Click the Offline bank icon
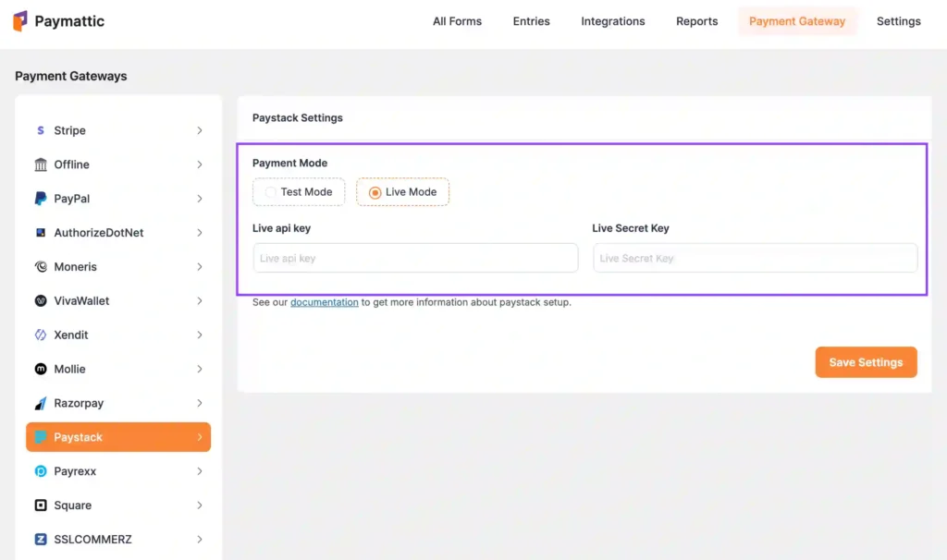 coord(41,164)
